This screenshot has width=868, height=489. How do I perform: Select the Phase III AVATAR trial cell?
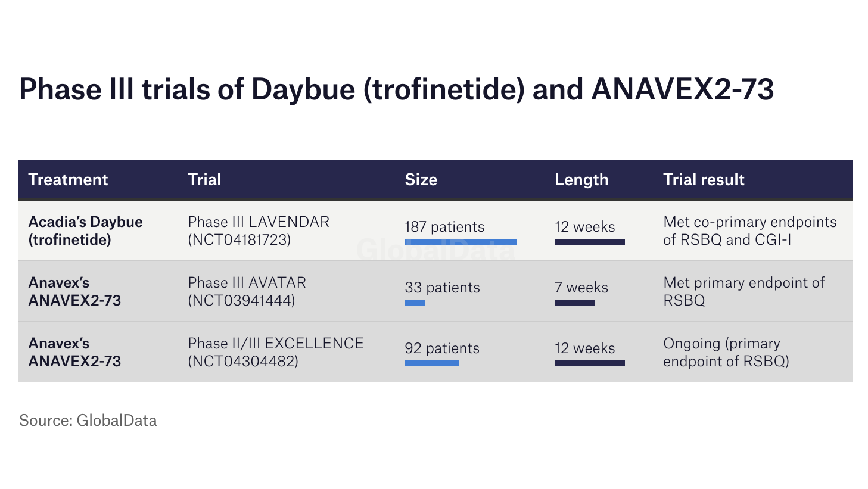click(x=247, y=291)
